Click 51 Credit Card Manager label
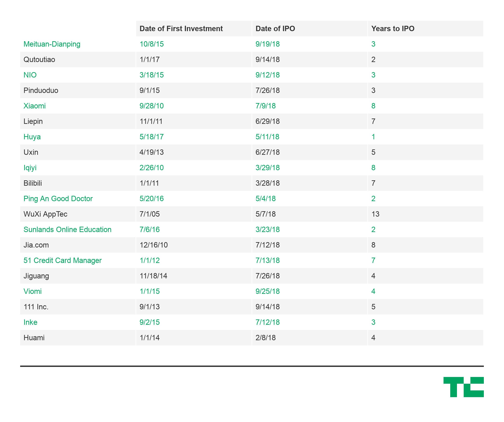 coord(63,261)
